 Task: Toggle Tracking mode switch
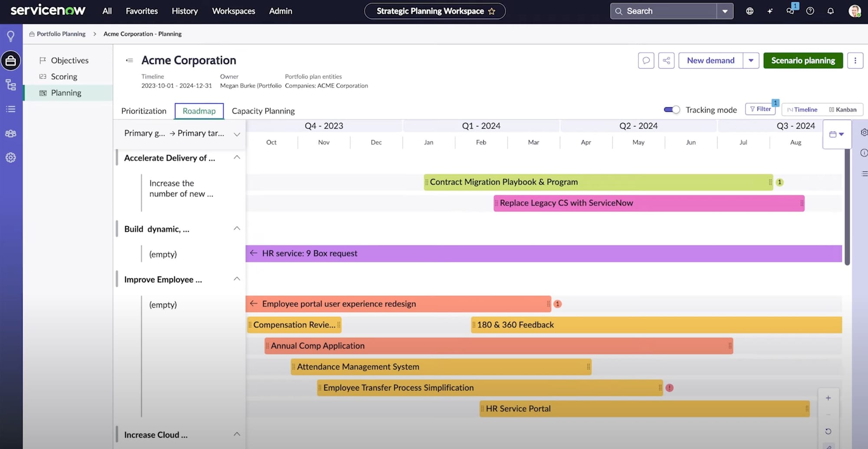(x=672, y=110)
